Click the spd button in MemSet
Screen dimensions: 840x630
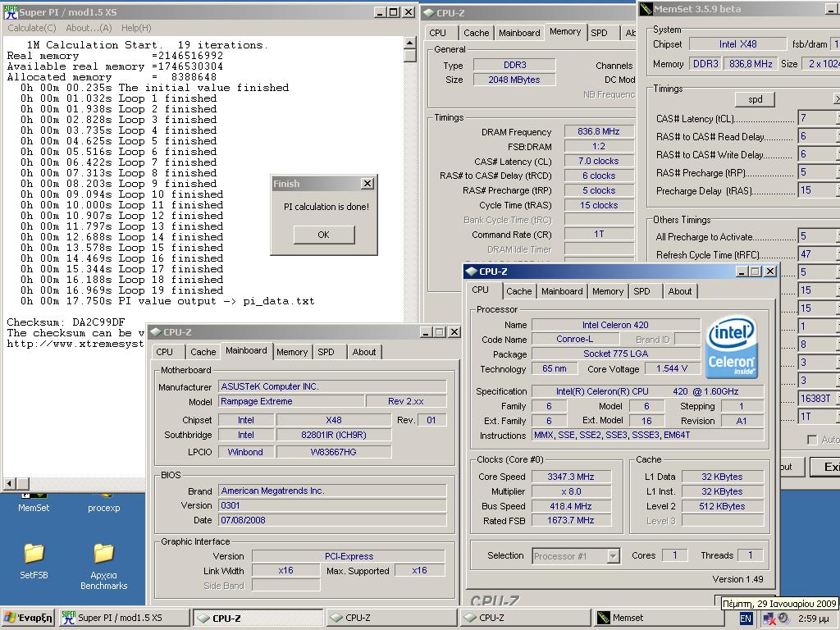click(x=755, y=99)
